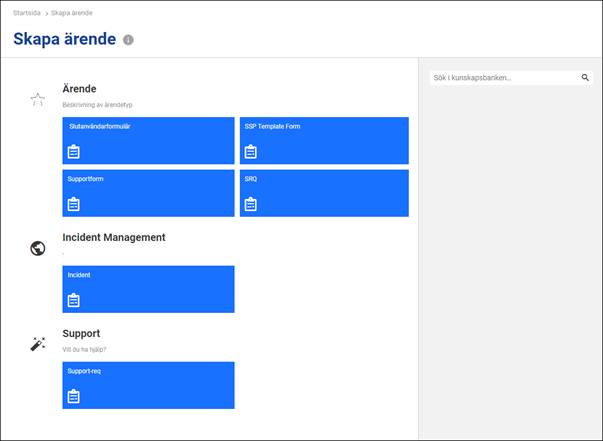Open the SSP Template Form label
The width and height of the screenshot is (603, 441).
tap(272, 127)
